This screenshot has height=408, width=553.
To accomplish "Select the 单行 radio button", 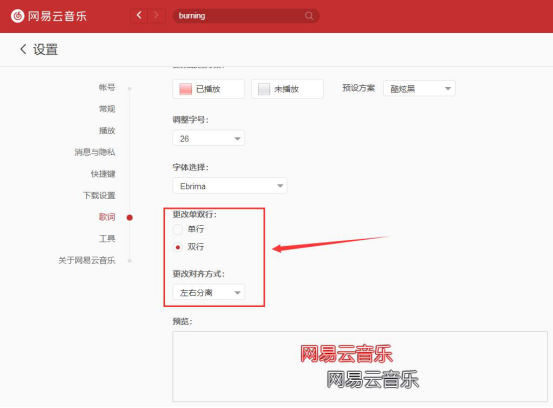I will click(x=178, y=230).
